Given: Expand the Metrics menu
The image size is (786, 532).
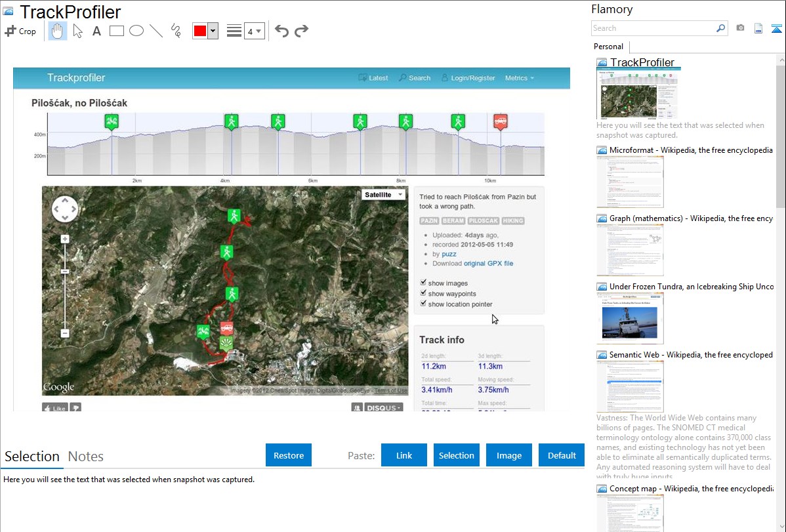Looking at the screenshot, I should point(520,77).
